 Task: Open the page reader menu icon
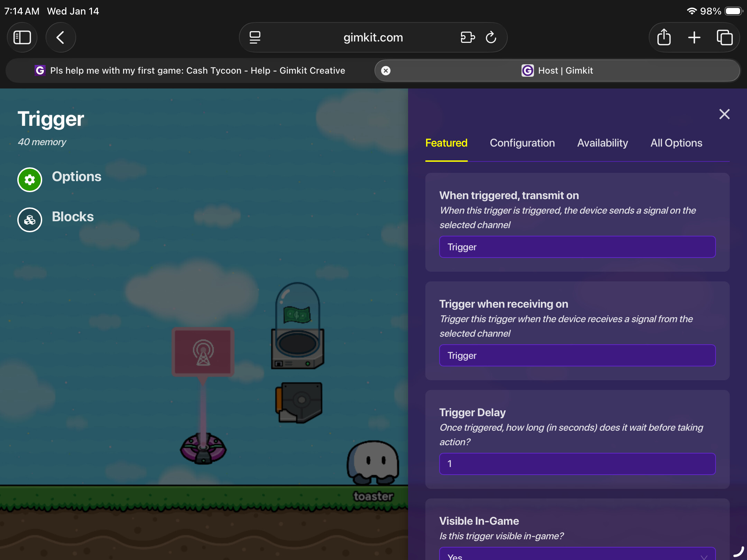tap(255, 37)
